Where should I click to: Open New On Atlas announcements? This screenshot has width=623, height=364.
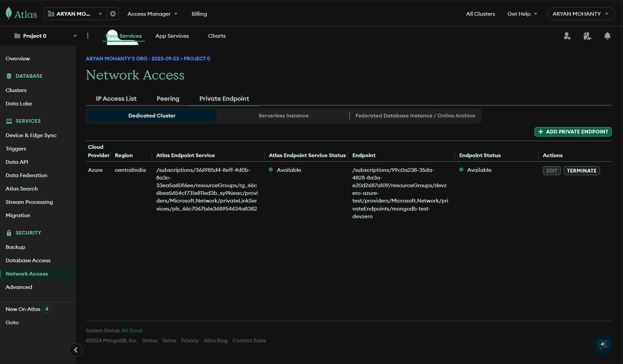point(28,309)
